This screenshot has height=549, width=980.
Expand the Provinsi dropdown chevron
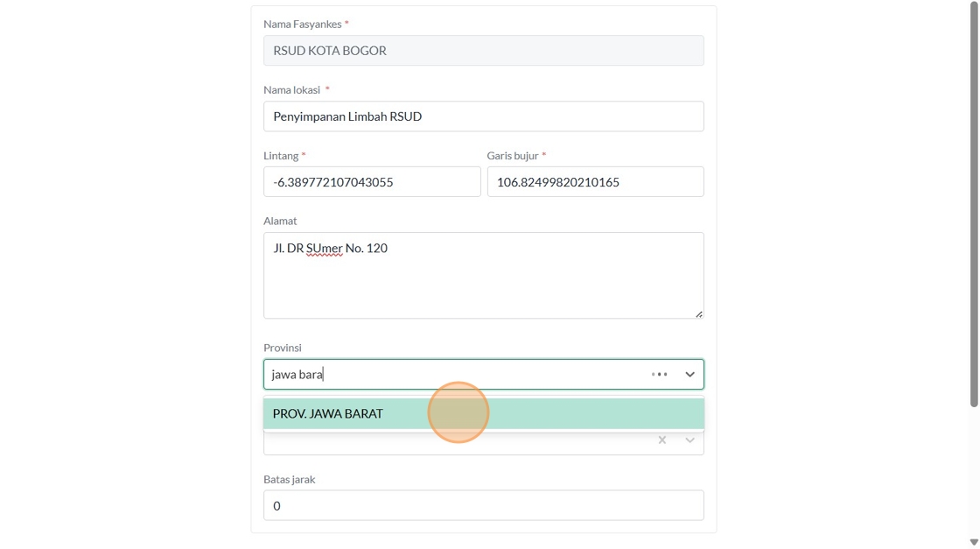click(689, 375)
